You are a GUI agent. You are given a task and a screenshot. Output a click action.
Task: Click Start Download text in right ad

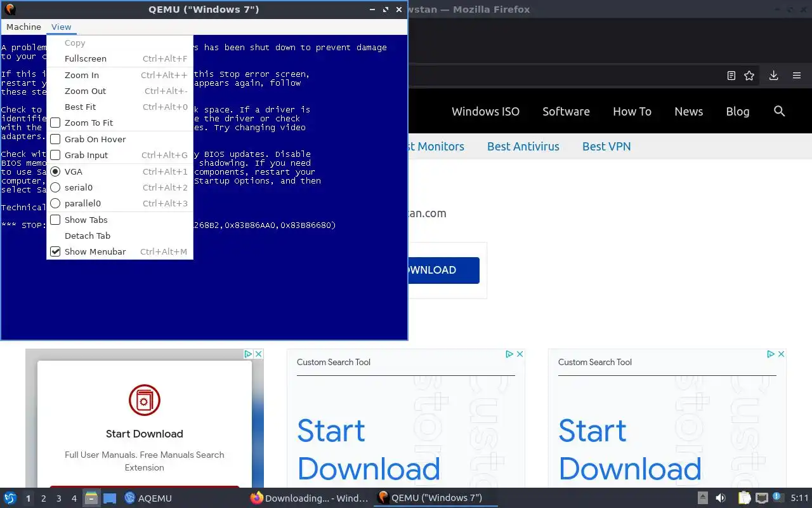[x=630, y=450]
